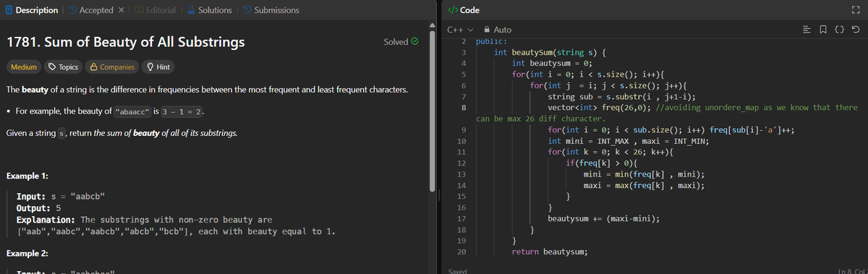The image size is (868, 274).
Task: Open the Companies tag
Action: pyautogui.click(x=111, y=67)
